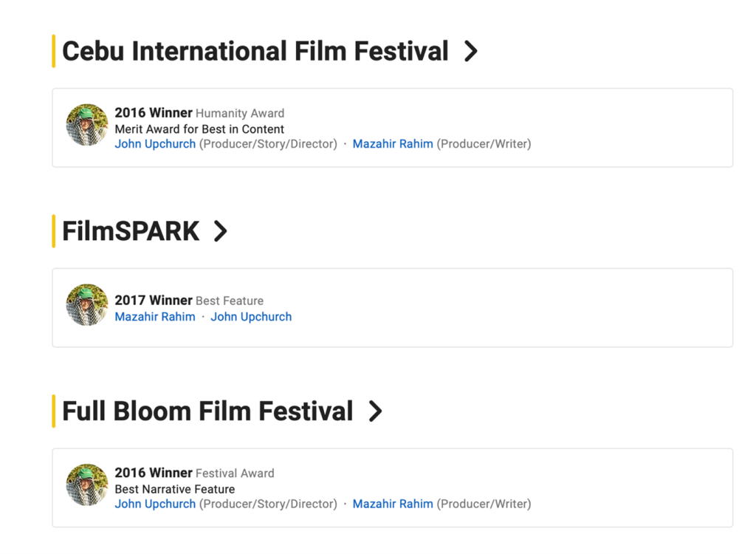756x554 pixels.
Task: Click the chevron beside Full Bloom Film Festival
Action: (375, 411)
